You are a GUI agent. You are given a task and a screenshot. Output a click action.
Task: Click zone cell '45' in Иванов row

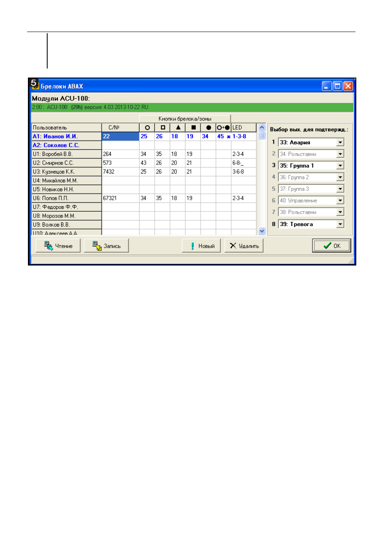click(223, 136)
